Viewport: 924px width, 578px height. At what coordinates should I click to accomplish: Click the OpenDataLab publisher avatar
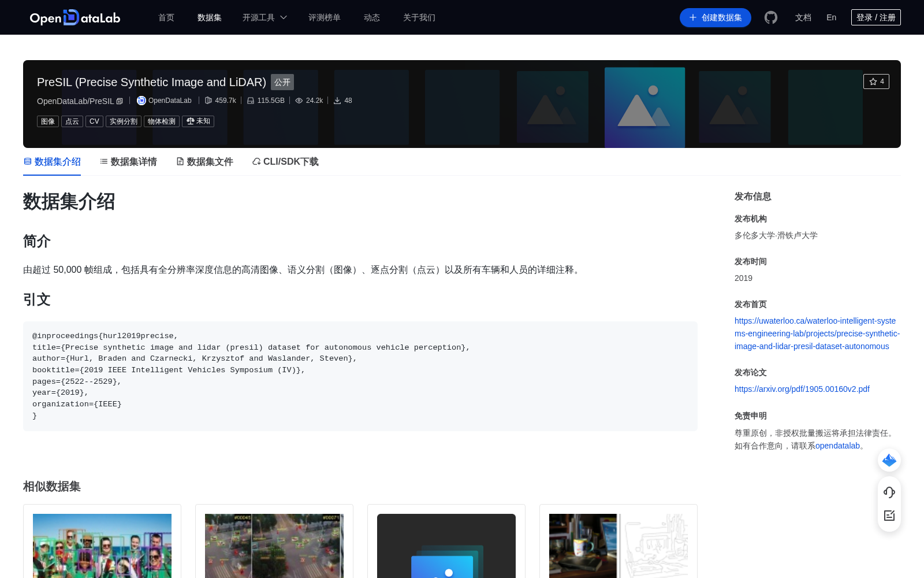[141, 101]
